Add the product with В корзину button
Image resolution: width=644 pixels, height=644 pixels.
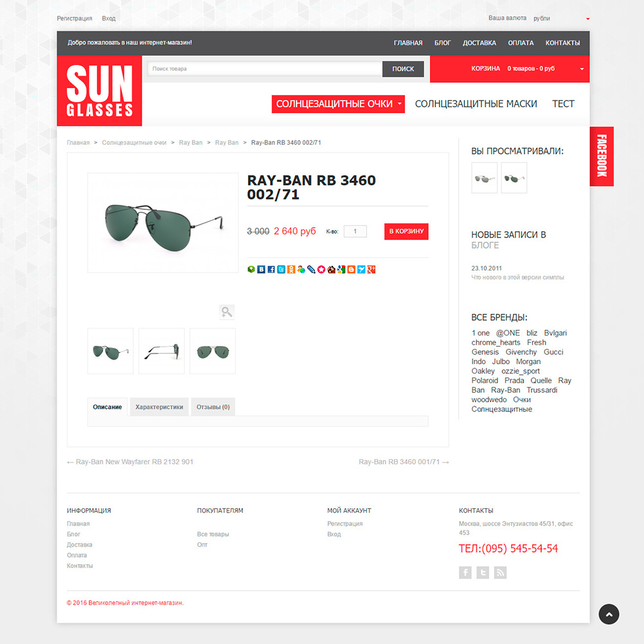coord(406,231)
